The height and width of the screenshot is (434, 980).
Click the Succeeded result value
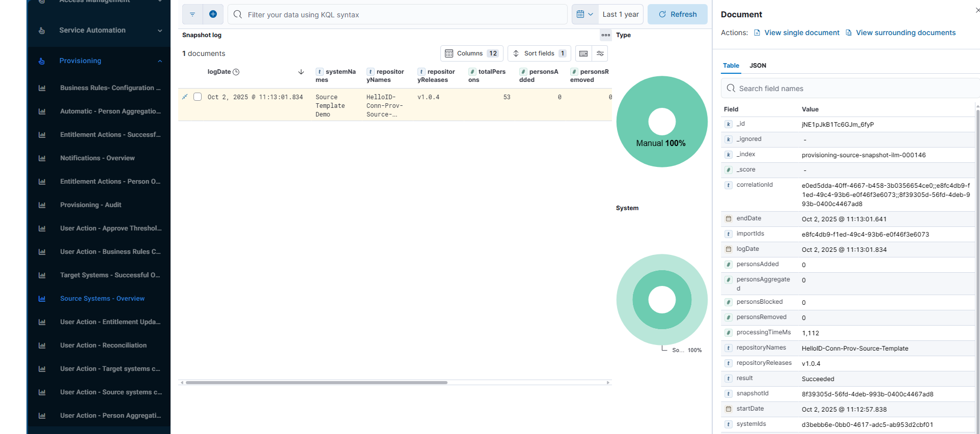(x=818, y=379)
